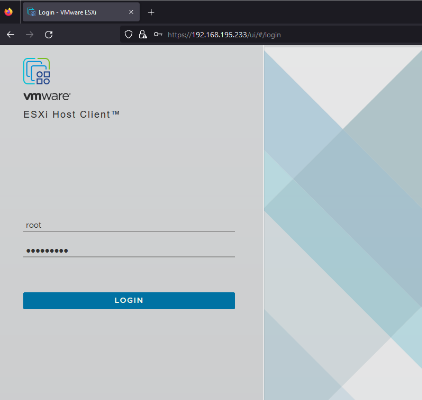The width and height of the screenshot is (422, 400).
Task: Reload the current page
Action: [x=49, y=34]
